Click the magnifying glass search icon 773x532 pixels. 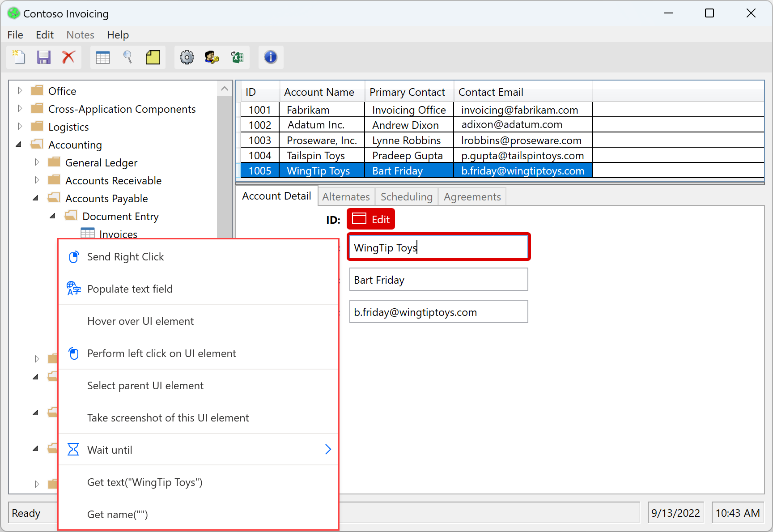pyautogui.click(x=128, y=57)
